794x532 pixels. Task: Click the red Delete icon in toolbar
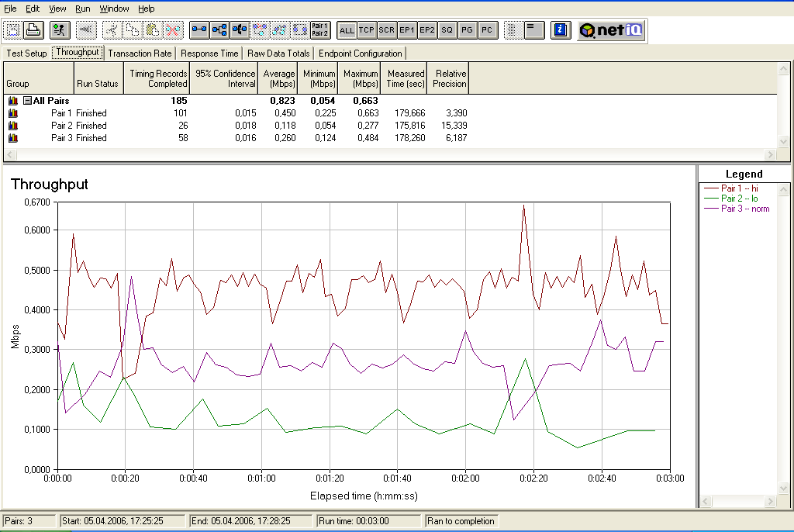tap(173, 30)
